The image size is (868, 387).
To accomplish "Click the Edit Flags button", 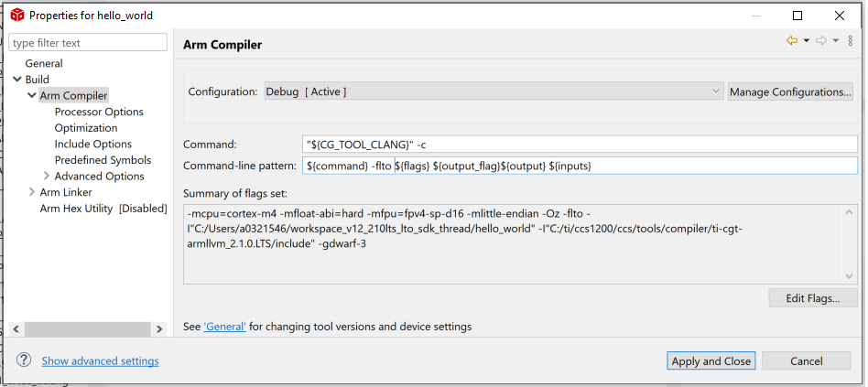I will point(814,298).
